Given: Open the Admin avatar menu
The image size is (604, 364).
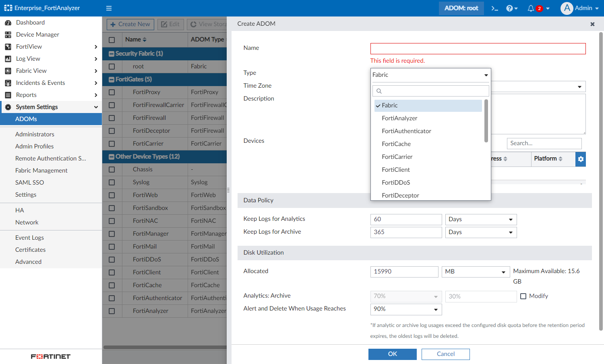Looking at the screenshot, I should coord(579,8).
